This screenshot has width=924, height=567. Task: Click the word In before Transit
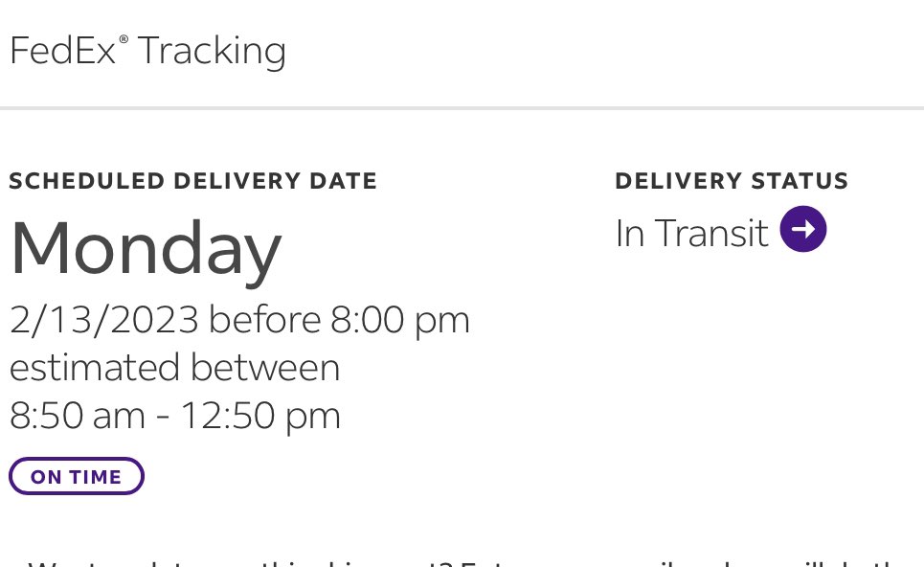(x=630, y=234)
